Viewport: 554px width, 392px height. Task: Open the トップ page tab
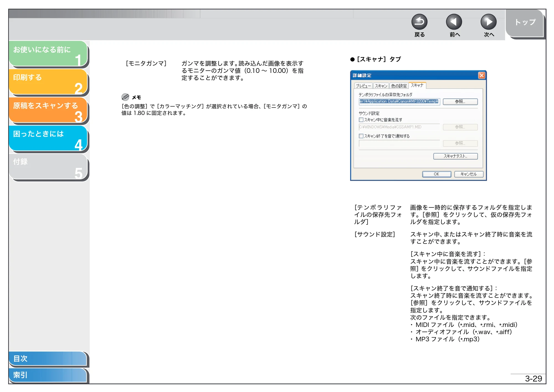[525, 23]
